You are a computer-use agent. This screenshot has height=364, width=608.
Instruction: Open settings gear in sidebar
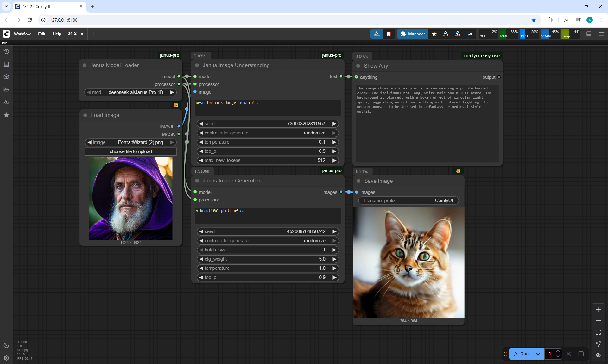(6, 358)
